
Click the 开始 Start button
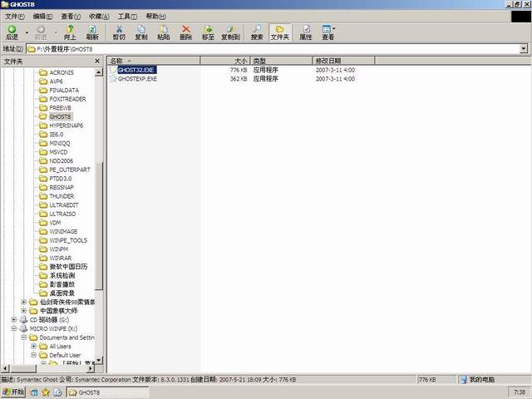click(13, 392)
